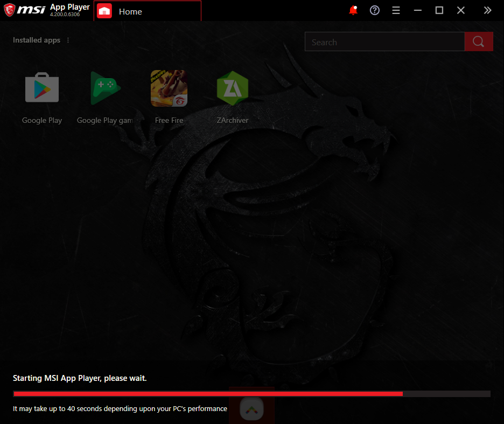Click the MSI App Player logo
The image size is (504, 424).
[24, 10]
